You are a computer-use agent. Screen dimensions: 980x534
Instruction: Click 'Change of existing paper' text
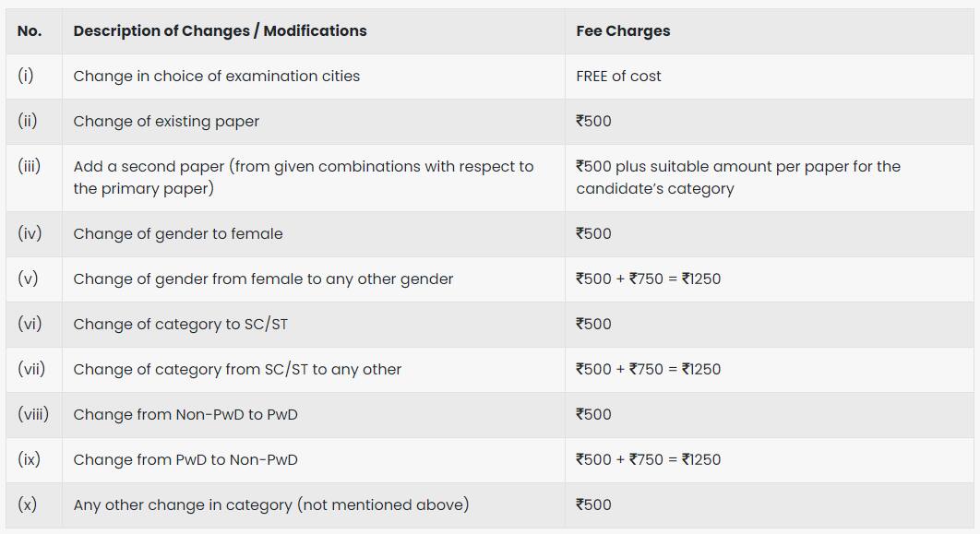[x=166, y=121]
